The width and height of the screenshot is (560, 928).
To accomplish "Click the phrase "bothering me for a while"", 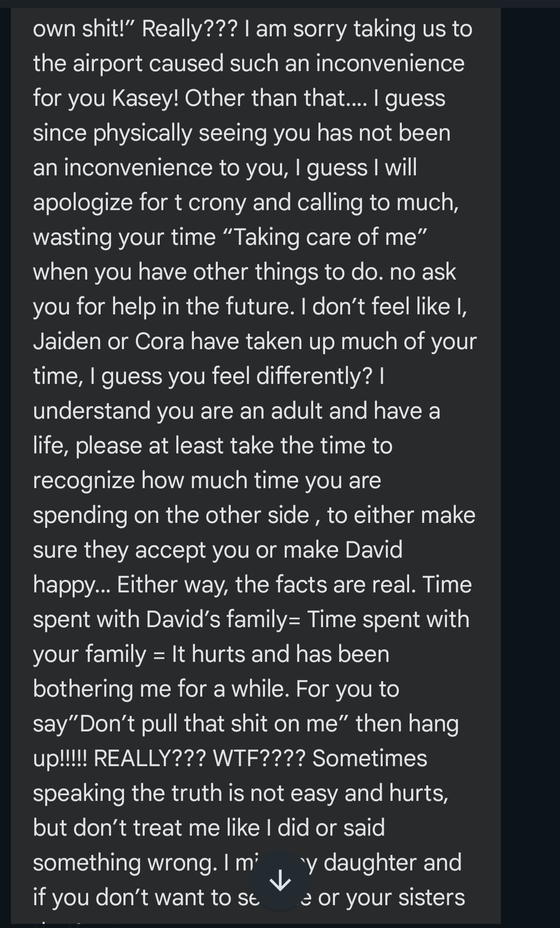I will (x=161, y=689).
